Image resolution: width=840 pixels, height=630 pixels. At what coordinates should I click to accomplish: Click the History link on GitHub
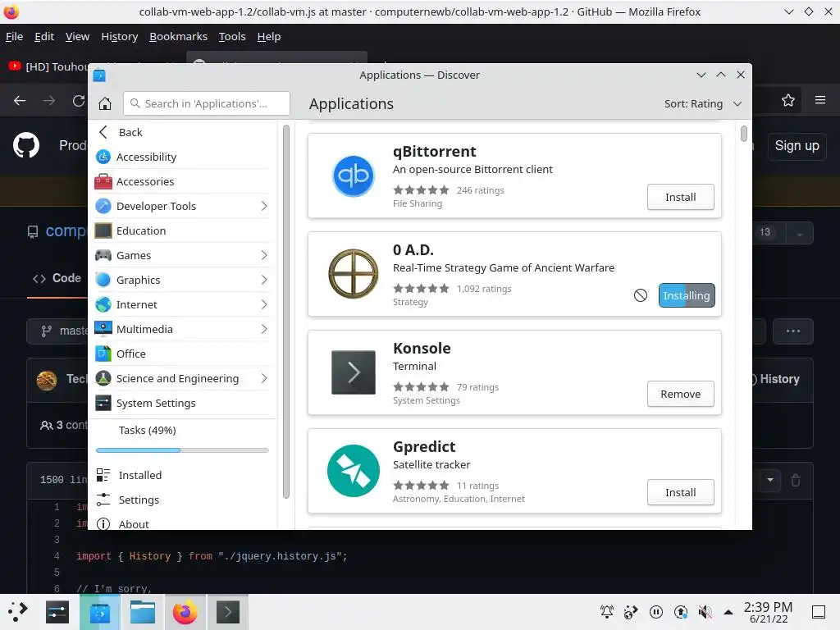click(779, 379)
